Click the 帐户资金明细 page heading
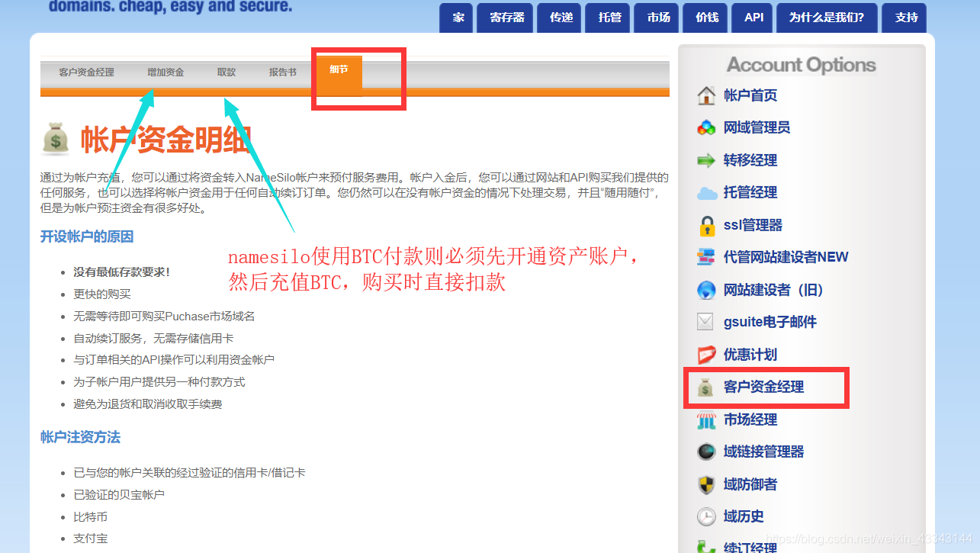 point(166,140)
